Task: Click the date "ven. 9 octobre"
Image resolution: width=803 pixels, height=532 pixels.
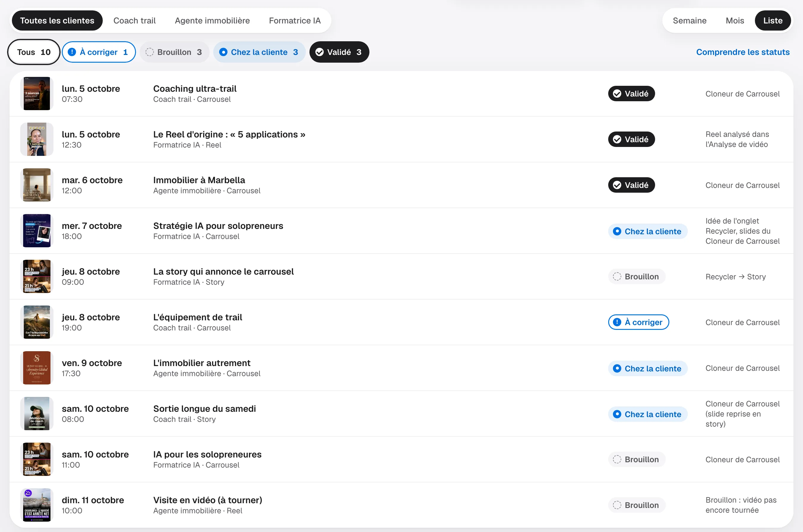Action: tap(92, 363)
